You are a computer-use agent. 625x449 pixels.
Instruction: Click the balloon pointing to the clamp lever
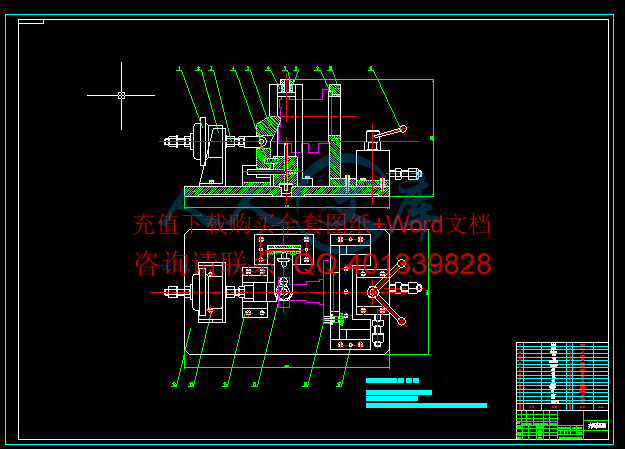371,69
